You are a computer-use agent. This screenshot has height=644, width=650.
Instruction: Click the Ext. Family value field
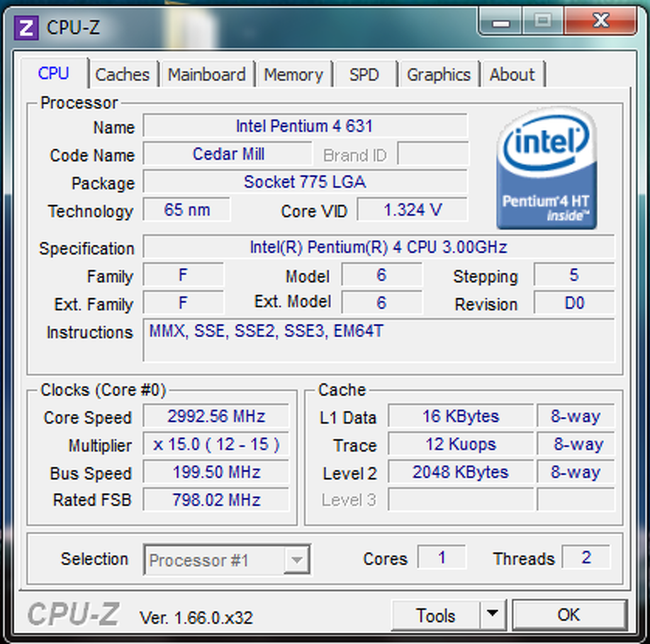pos(183,303)
